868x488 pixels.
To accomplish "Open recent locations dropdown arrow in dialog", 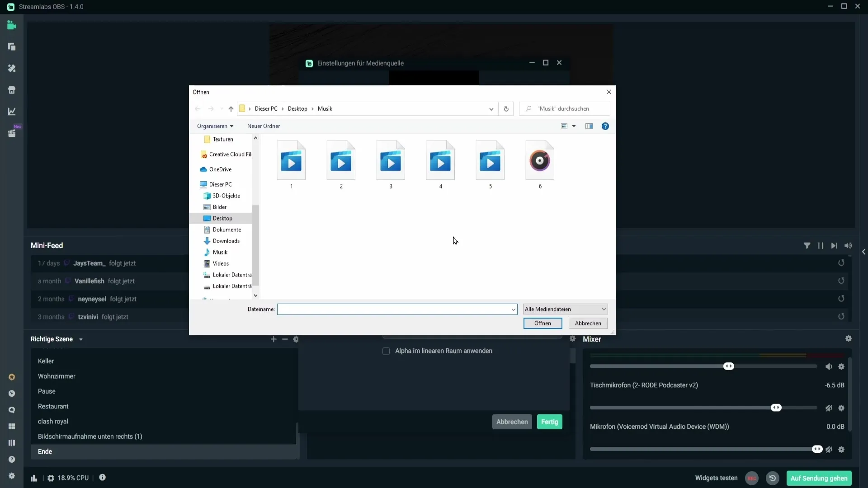I will pyautogui.click(x=222, y=109).
